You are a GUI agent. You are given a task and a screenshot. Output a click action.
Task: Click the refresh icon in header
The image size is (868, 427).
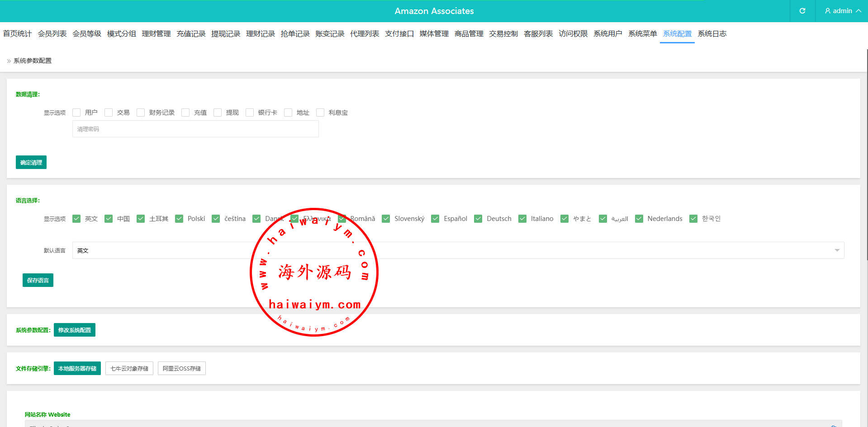(802, 11)
